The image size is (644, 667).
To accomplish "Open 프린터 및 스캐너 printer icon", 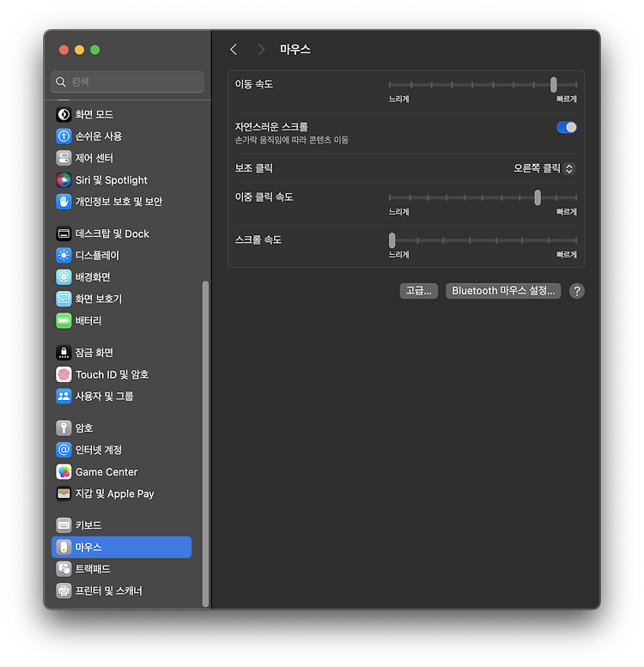I will point(64,591).
